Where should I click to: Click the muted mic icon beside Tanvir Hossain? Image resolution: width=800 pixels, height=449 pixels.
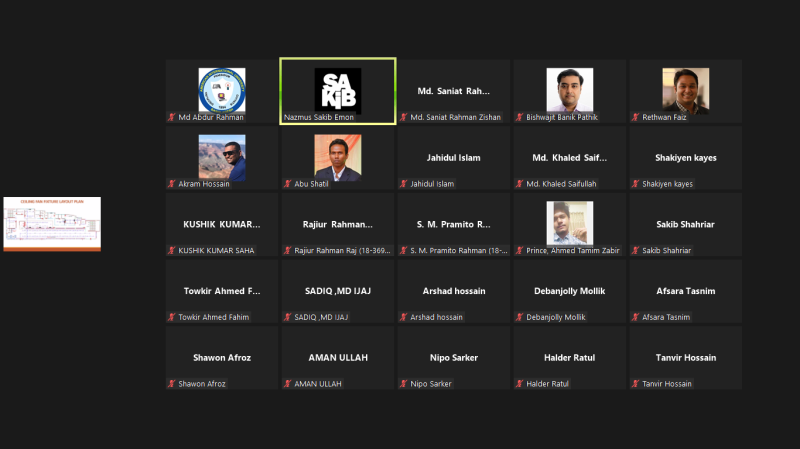(x=636, y=384)
